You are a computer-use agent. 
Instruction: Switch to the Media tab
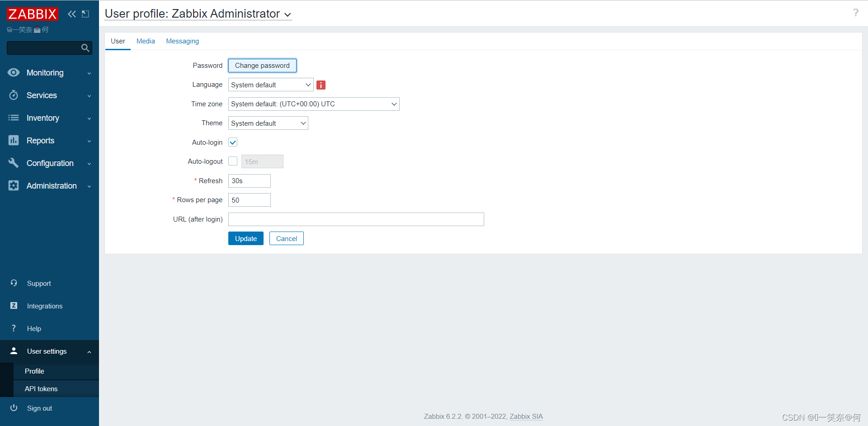(146, 41)
